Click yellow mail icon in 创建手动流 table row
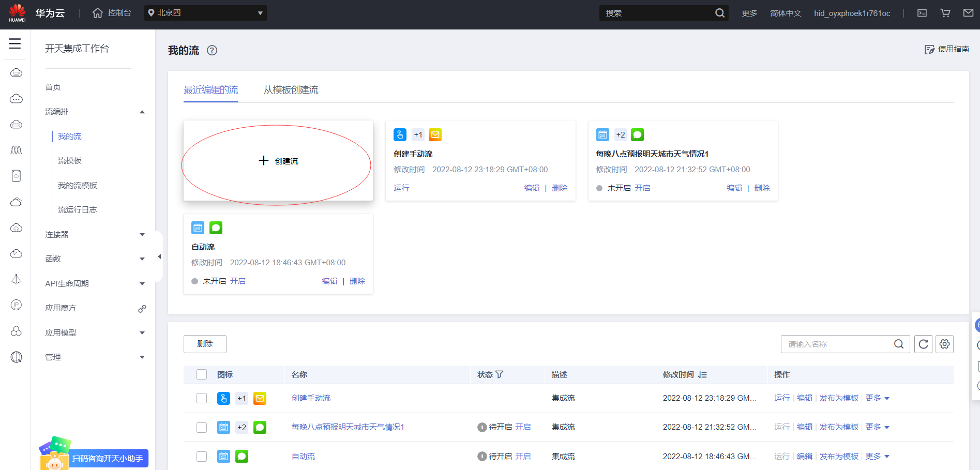 [260, 398]
